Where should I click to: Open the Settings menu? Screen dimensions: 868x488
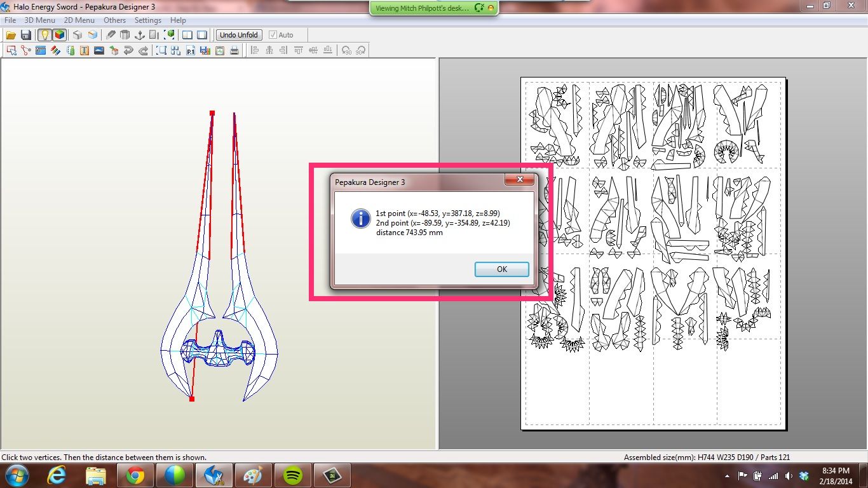(147, 20)
